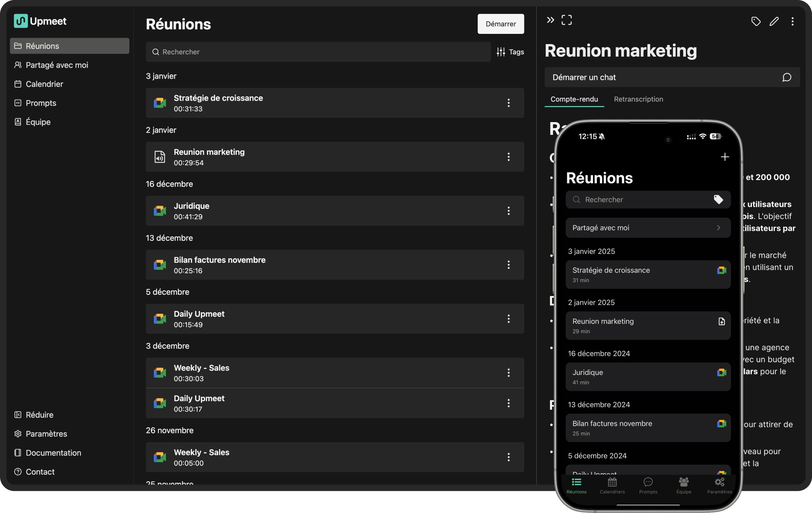Expand the meeting panel to fullscreen

566,19
